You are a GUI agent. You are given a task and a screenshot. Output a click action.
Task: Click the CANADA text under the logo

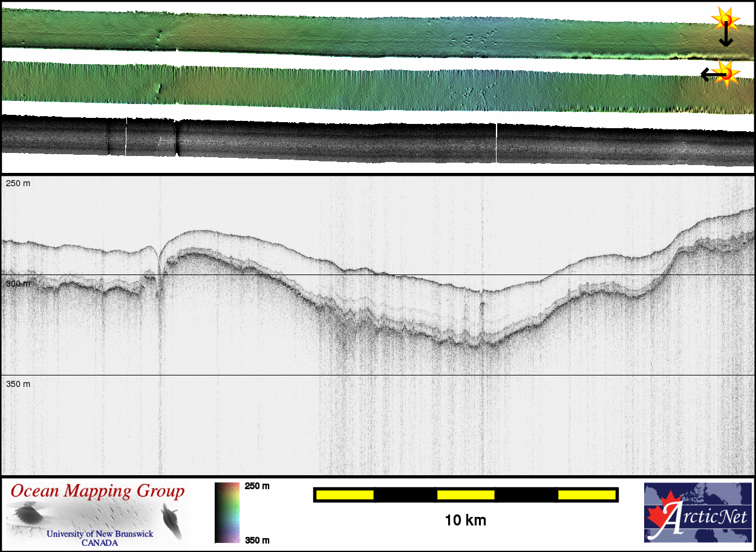pos(100,543)
